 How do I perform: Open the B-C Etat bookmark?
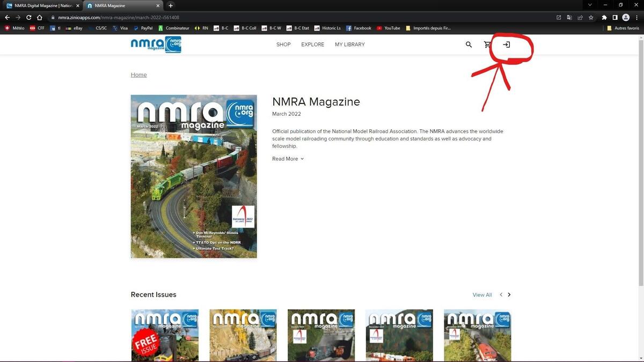click(x=298, y=28)
